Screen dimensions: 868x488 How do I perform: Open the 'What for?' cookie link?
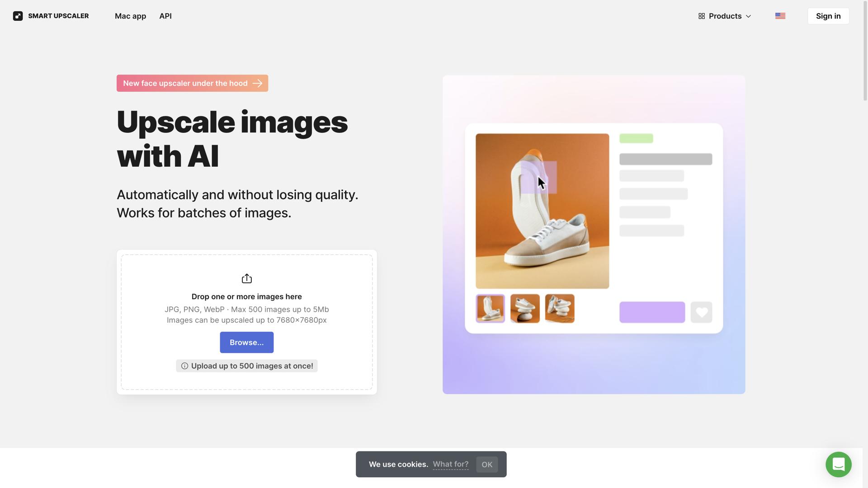point(451,465)
